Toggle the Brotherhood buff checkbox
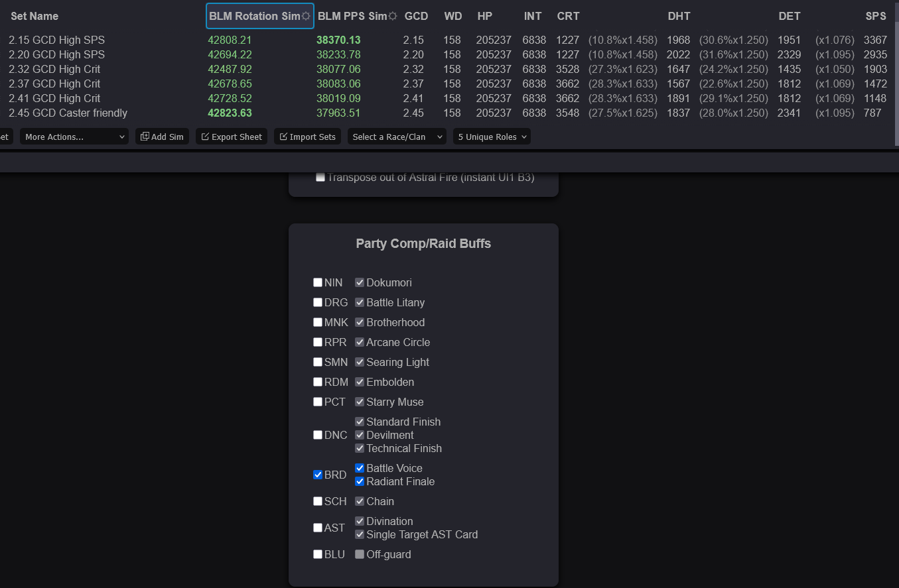 point(360,322)
